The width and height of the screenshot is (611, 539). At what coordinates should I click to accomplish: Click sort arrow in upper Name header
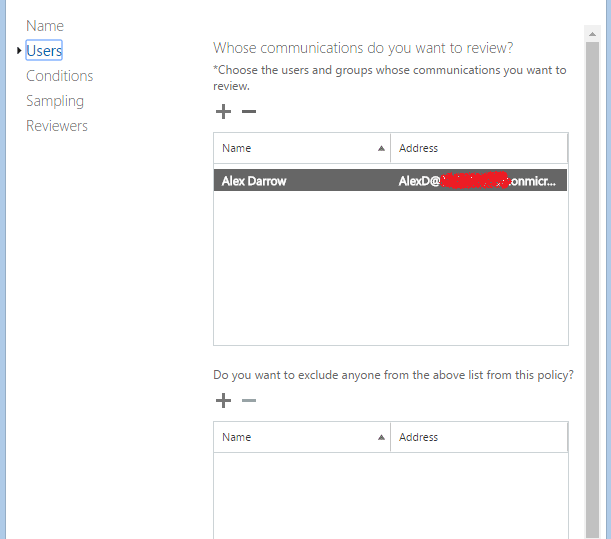[381, 148]
